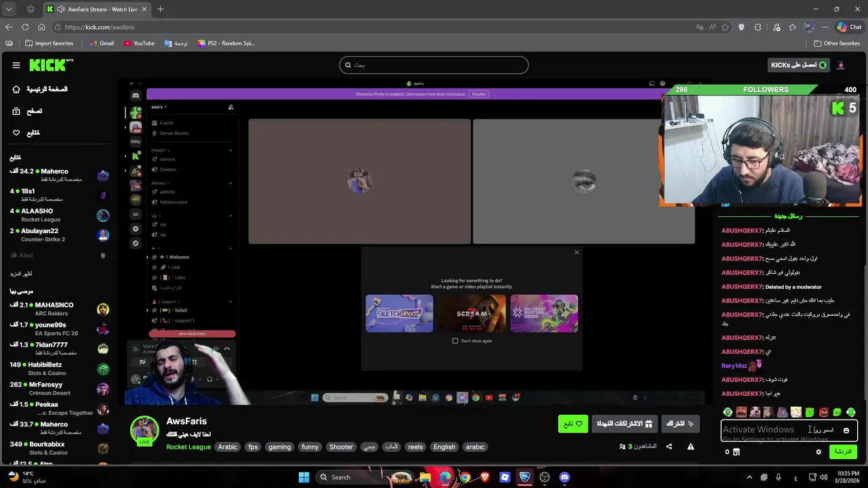Open the user profile avatar menu
Viewport: 868px width, 488px height.
click(841, 65)
